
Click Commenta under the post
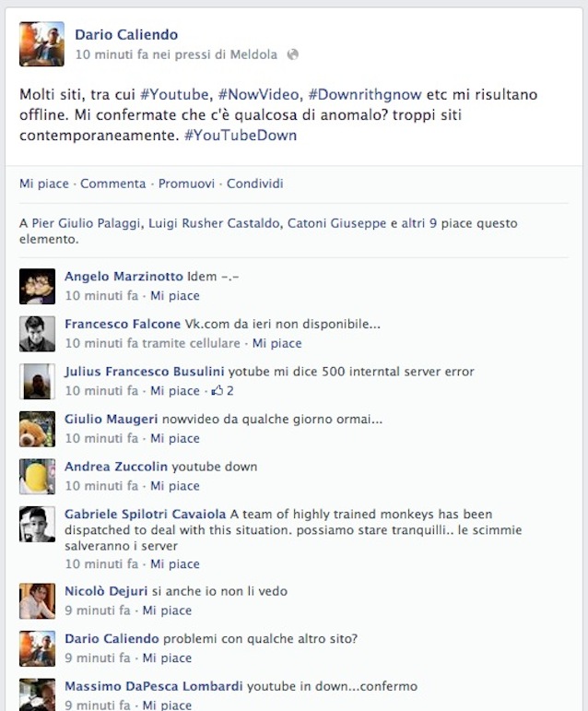coord(112,184)
